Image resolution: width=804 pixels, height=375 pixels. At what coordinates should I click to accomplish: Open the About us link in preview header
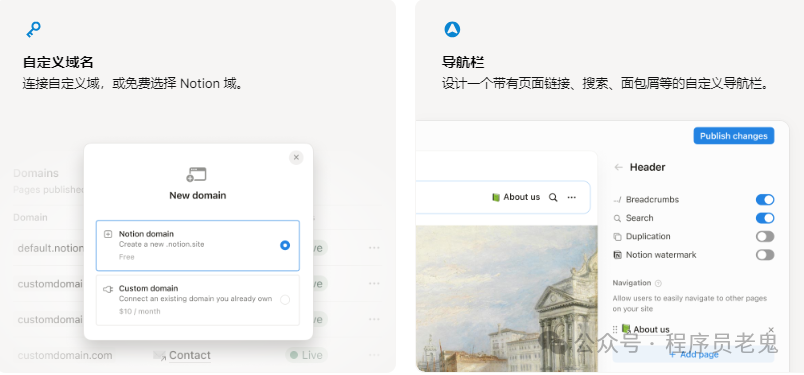click(x=516, y=197)
